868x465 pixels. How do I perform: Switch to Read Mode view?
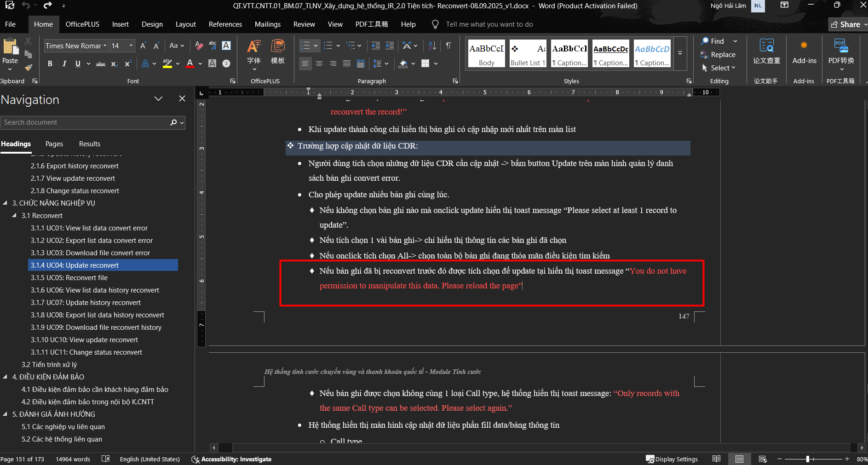click(x=716, y=459)
